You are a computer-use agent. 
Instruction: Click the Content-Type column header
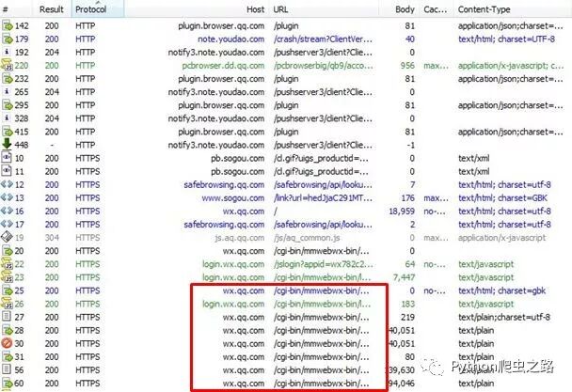coord(484,9)
